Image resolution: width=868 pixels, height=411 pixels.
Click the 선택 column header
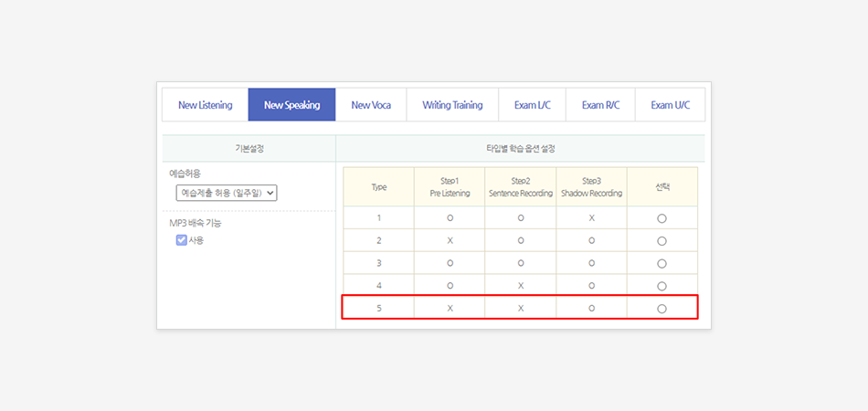point(662,187)
